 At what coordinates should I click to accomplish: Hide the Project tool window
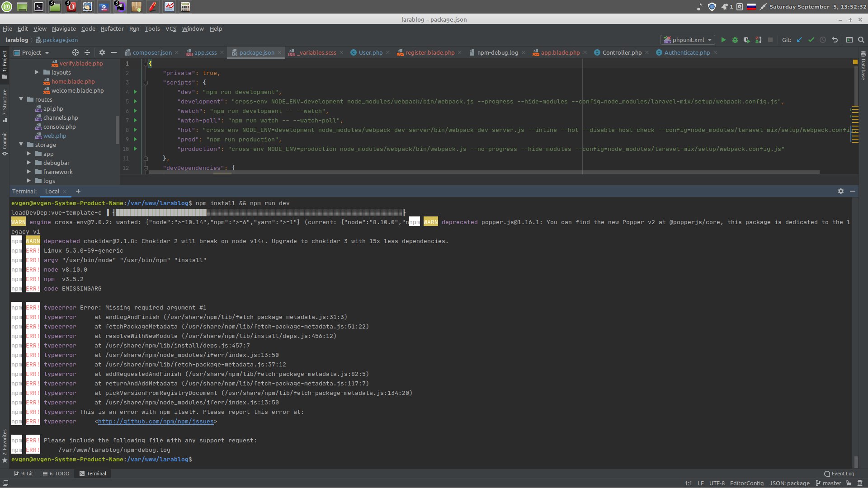(114, 52)
